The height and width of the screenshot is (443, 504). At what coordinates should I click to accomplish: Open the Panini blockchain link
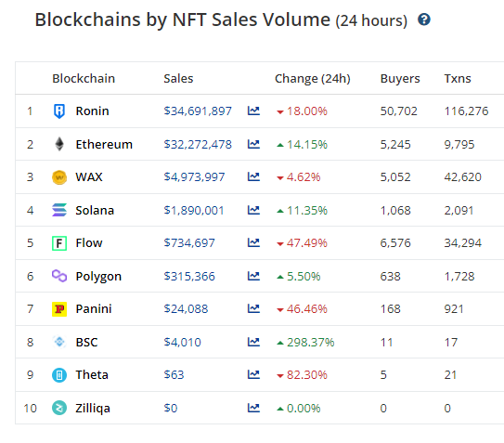click(x=94, y=309)
